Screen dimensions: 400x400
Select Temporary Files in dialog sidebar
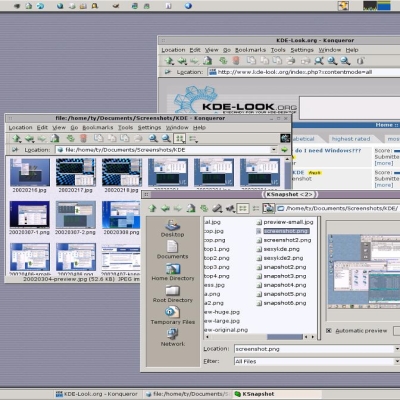coord(173,316)
